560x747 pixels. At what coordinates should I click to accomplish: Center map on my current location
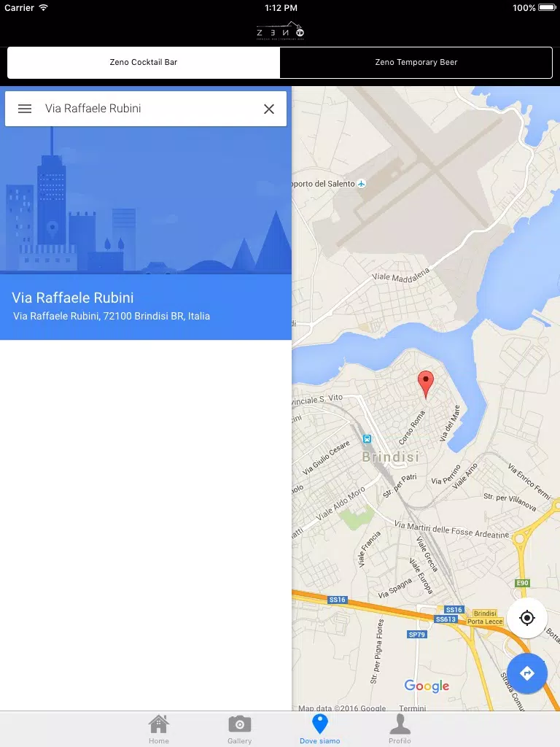527,618
